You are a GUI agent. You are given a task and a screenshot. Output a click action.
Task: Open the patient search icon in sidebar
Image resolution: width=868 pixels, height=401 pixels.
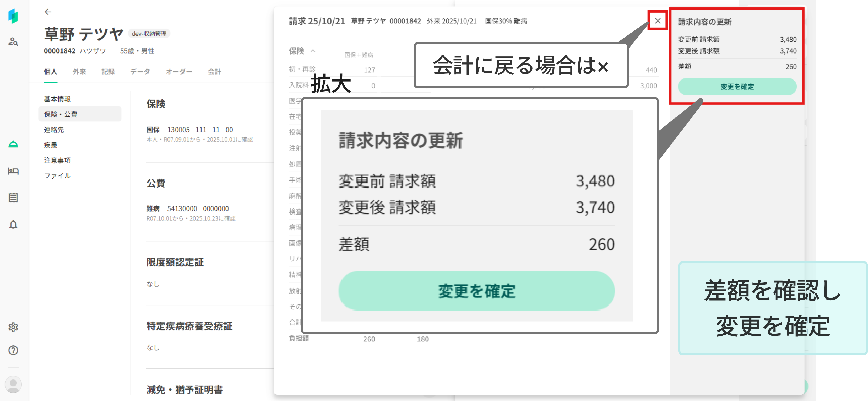click(13, 42)
